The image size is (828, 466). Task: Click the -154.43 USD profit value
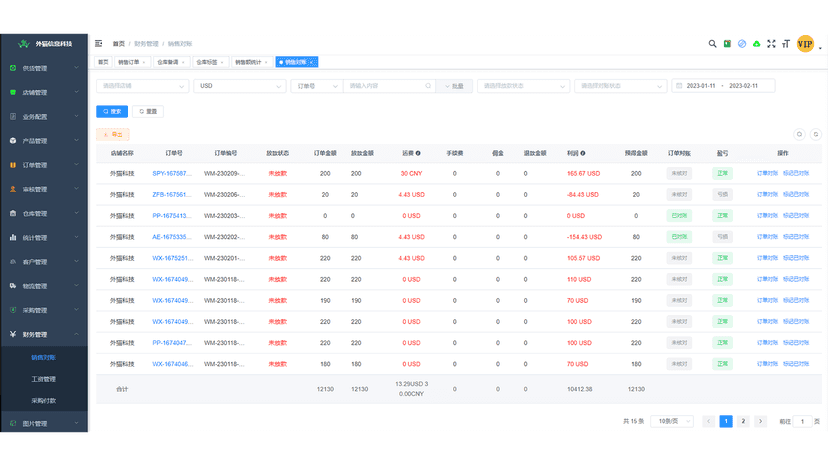pos(585,237)
